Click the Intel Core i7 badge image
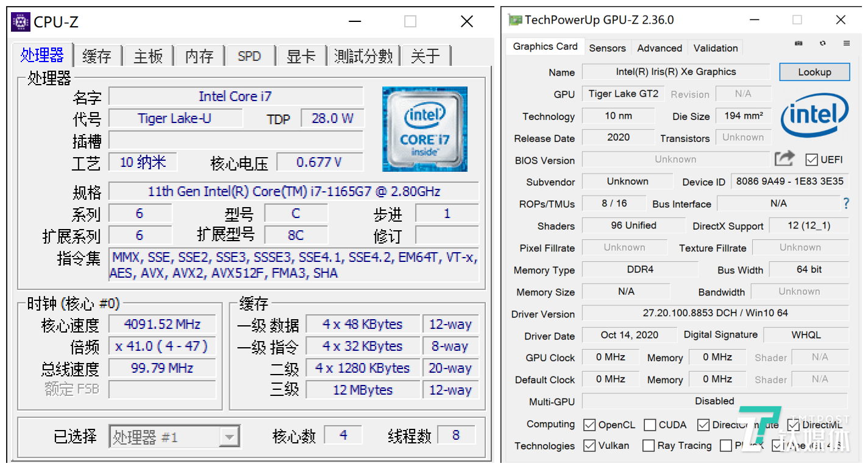868x469 pixels. [x=425, y=129]
